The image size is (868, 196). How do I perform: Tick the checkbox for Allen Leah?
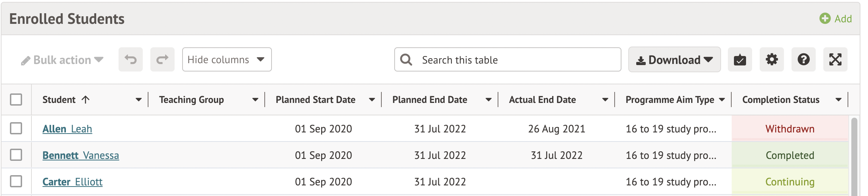click(x=16, y=128)
